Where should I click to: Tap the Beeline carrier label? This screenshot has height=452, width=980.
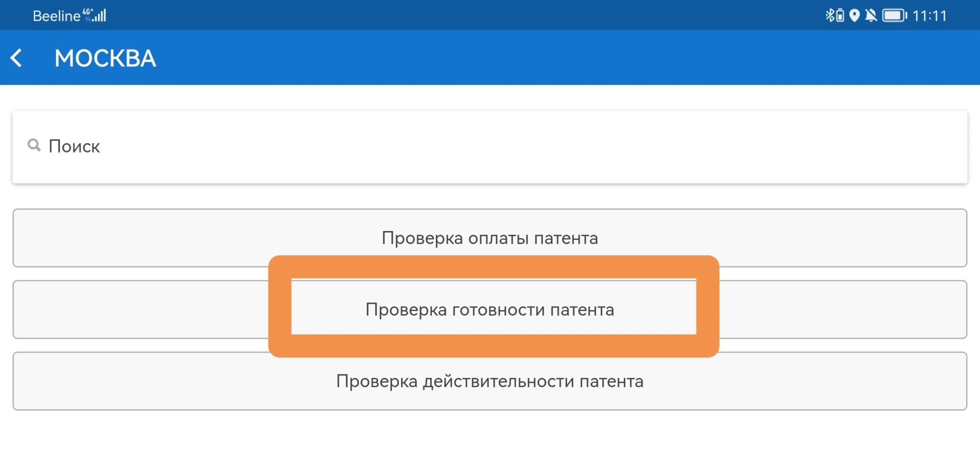click(x=56, y=16)
